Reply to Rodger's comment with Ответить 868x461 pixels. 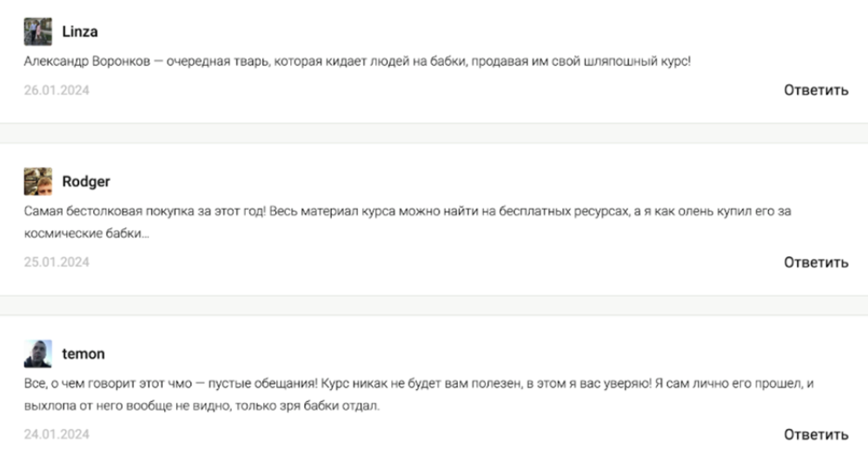point(816,262)
